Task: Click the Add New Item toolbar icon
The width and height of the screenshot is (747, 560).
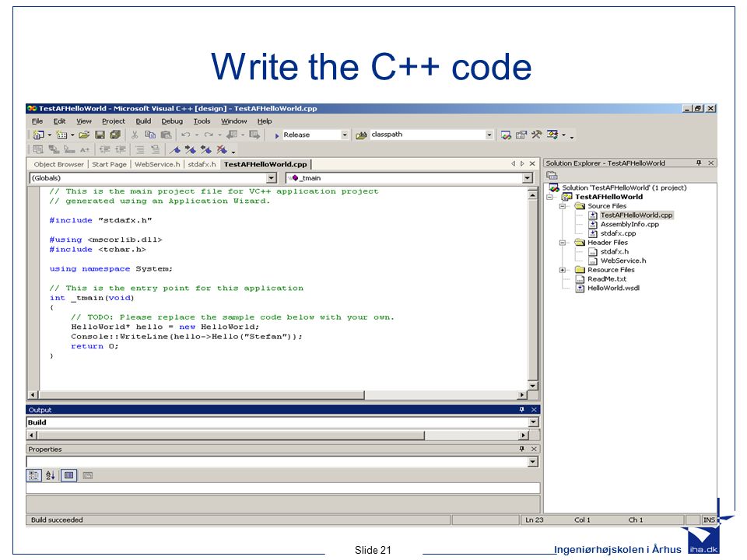Action: click(61, 135)
